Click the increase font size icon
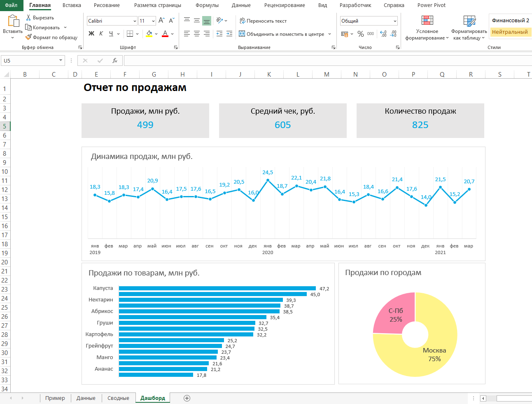This screenshot has height=404, width=532. pyautogui.click(x=161, y=21)
